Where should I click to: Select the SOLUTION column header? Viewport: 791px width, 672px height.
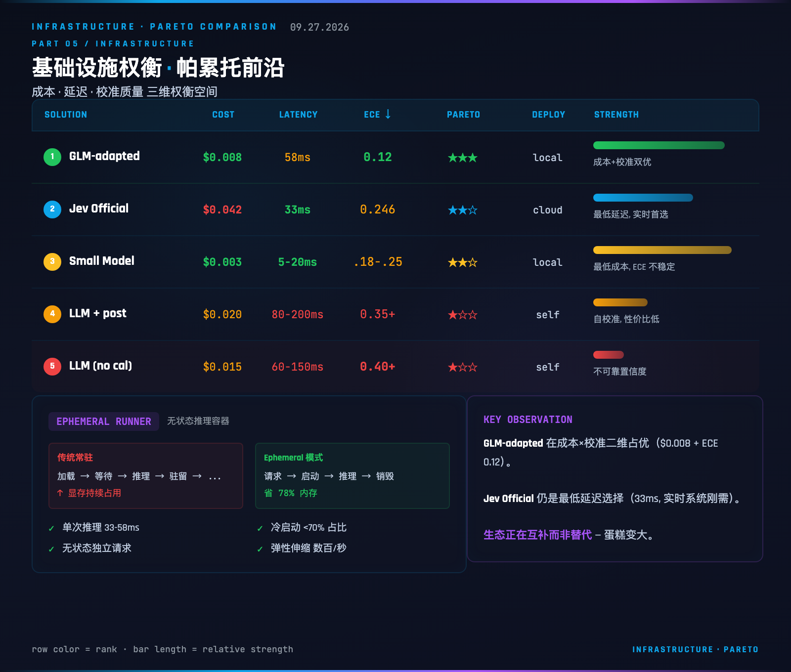(x=66, y=115)
